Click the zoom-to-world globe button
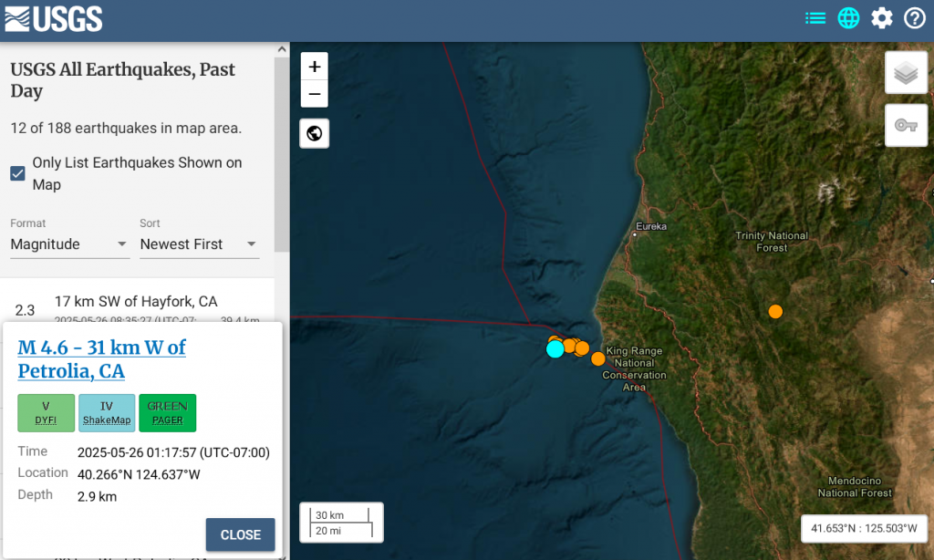 click(x=315, y=133)
